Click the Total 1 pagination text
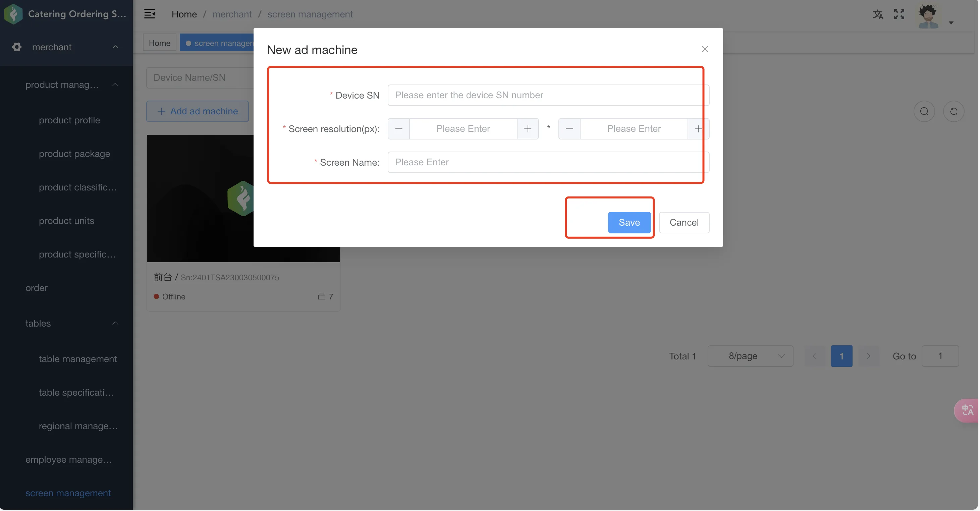The height and width of the screenshot is (511, 980). [x=683, y=356]
